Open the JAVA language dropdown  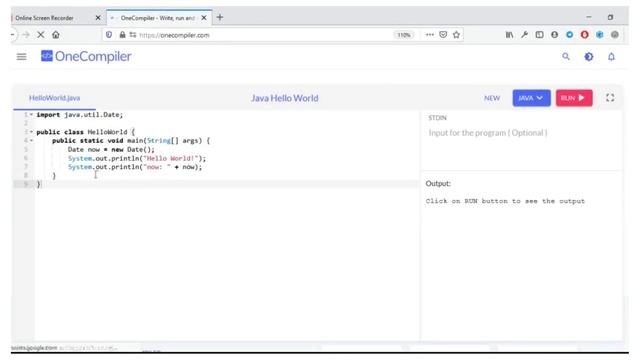click(x=531, y=98)
